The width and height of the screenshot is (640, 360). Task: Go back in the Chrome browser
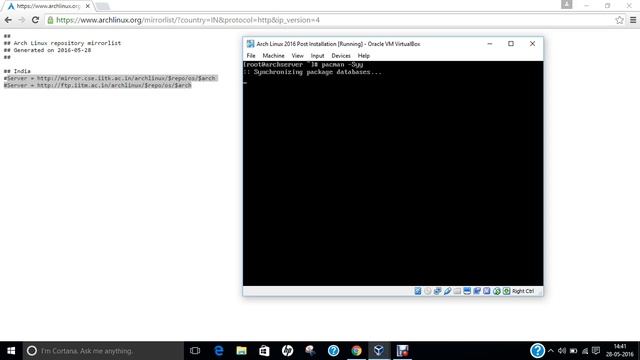click(8, 20)
